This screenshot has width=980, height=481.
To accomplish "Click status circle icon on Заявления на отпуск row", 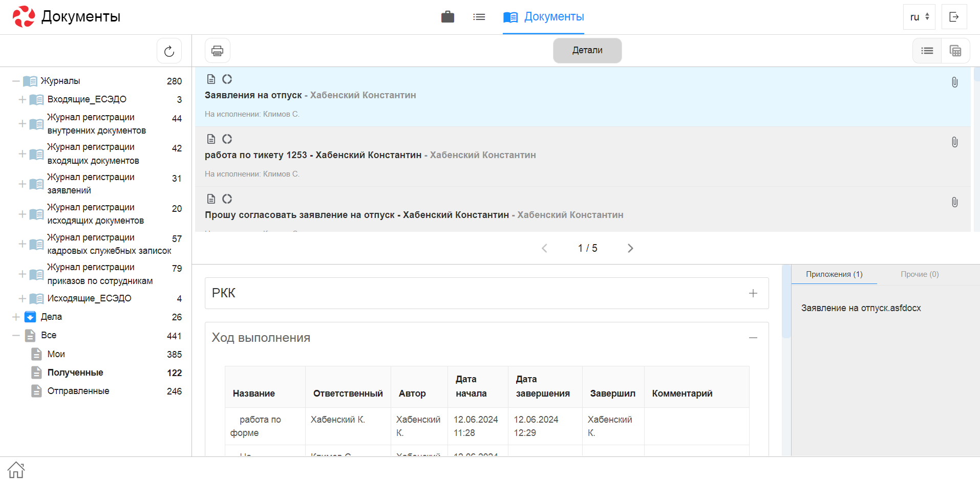I will click(x=227, y=79).
